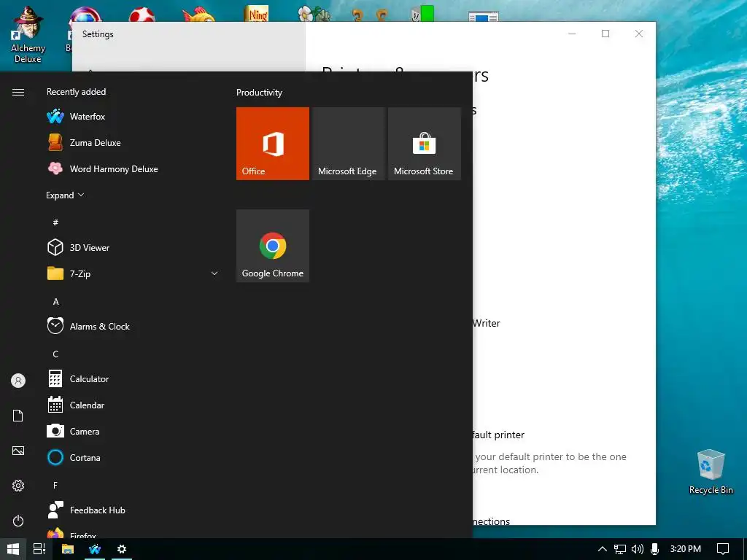This screenshot has width=747, height=560.
Task: Expand the Recently added list
Action: 65,195
